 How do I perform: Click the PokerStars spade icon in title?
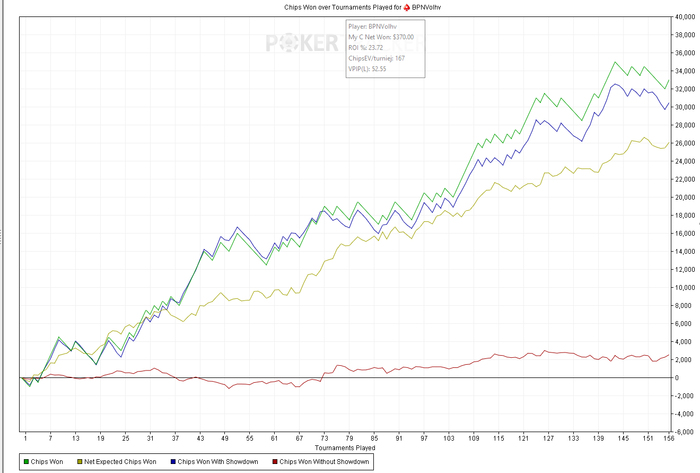[407, 8]
